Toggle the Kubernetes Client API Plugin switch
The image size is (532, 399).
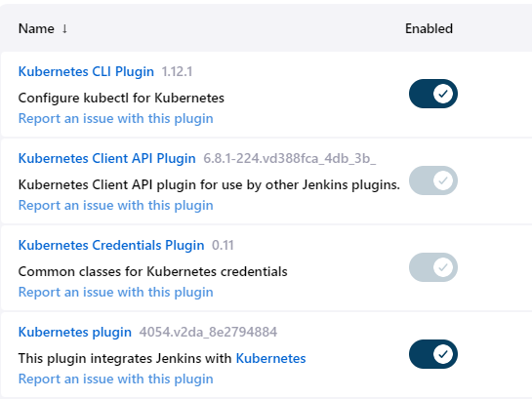point(433,180)
